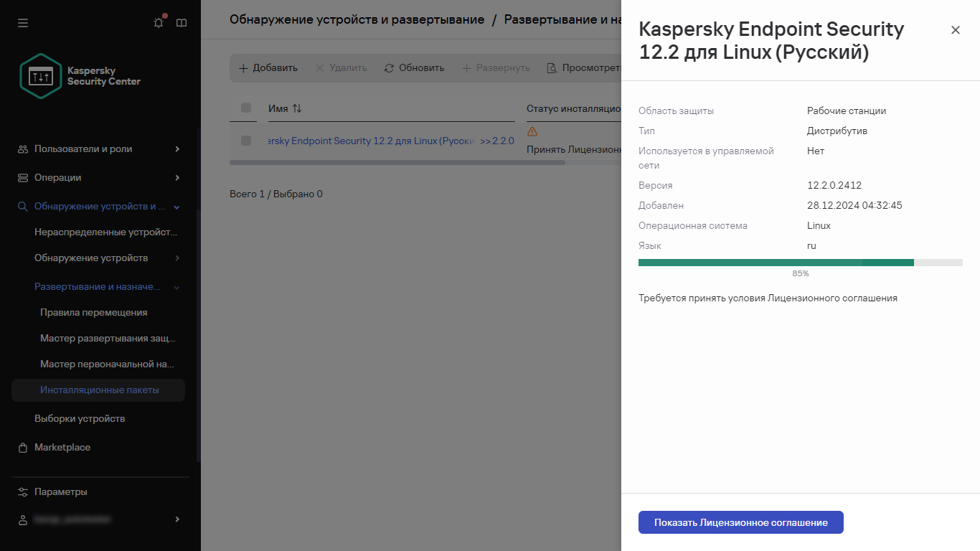The width and height of the screenshot is (980, 551).
Task: Go to Marketplace in the sidebar
Action: pos(62,447)
